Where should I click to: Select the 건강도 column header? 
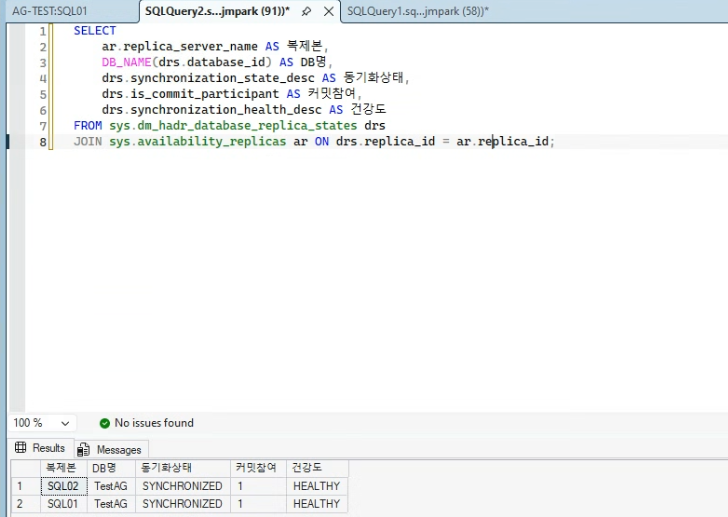318,468
